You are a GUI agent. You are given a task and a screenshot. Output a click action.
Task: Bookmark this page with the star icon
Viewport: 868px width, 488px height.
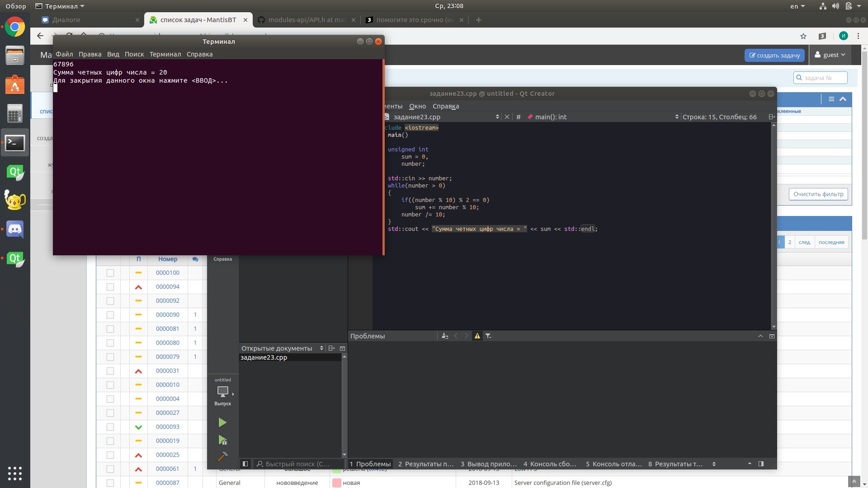coord(803,36)
